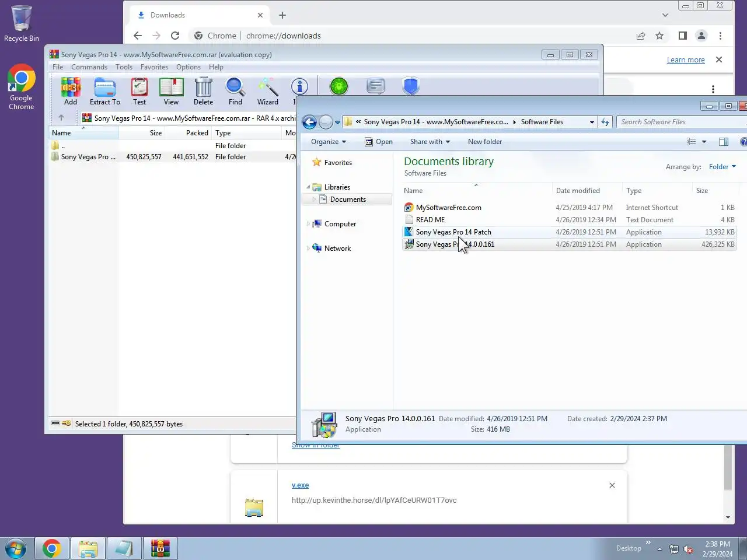This screenshot has width=747, height=560.
Task: Open the WinRAR Favorites menu
Action: tap(154, 67)
